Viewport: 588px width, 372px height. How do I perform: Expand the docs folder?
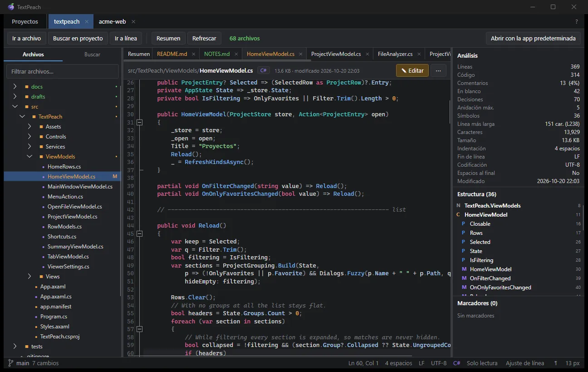(x=15, y=86)
